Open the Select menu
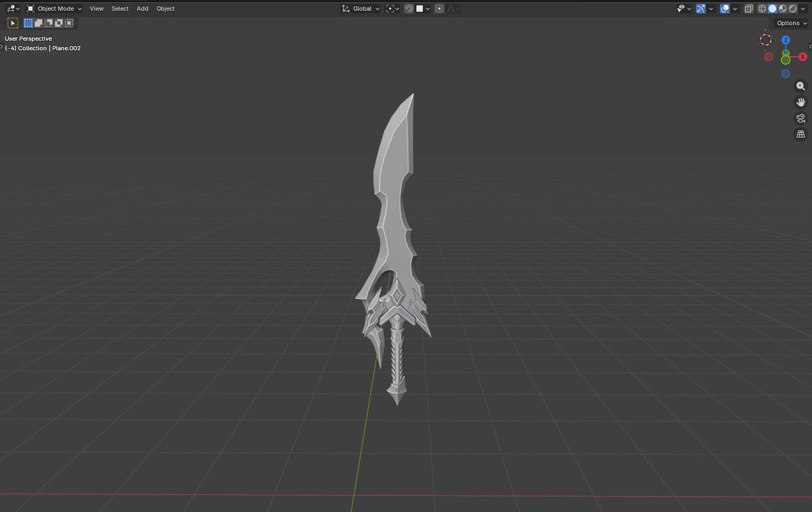The height and width of the screenshot is (512, 812). click(120, 9)
